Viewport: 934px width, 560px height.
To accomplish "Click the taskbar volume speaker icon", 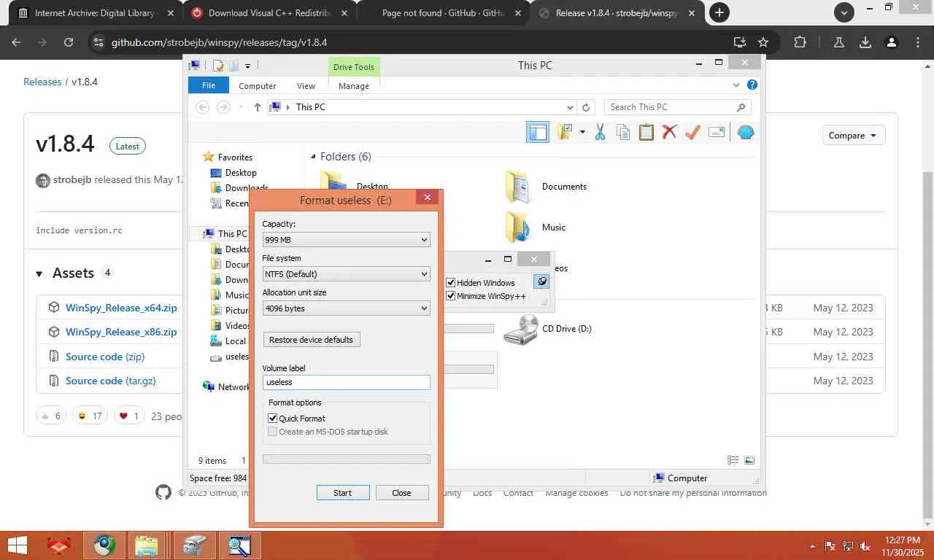I will (865, 546).
